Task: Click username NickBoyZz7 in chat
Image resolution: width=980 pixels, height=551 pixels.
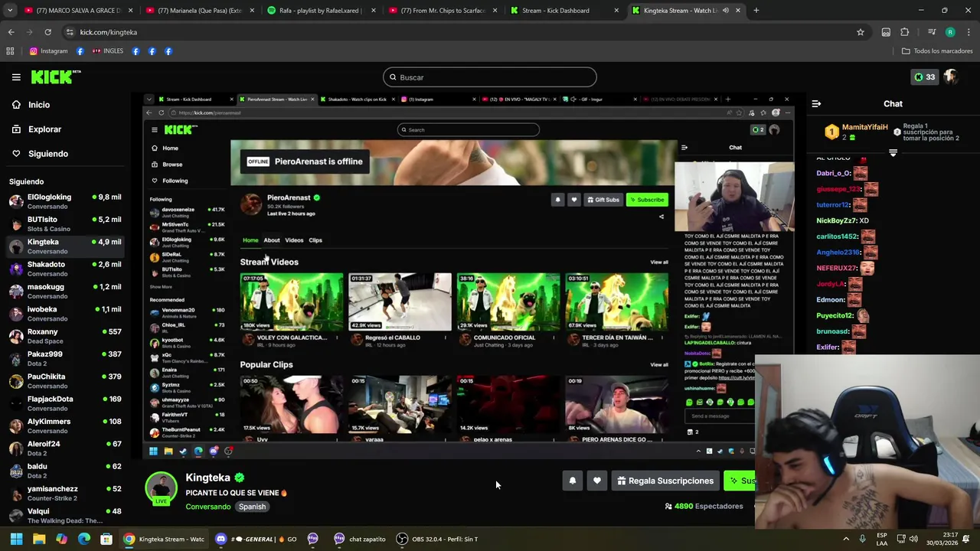Action: click(836, 220)
